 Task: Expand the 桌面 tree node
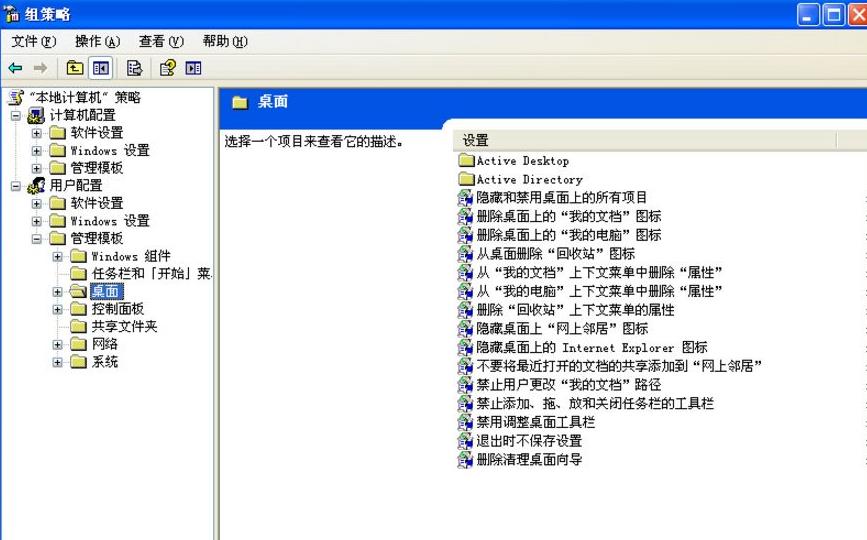coord(57,292)
